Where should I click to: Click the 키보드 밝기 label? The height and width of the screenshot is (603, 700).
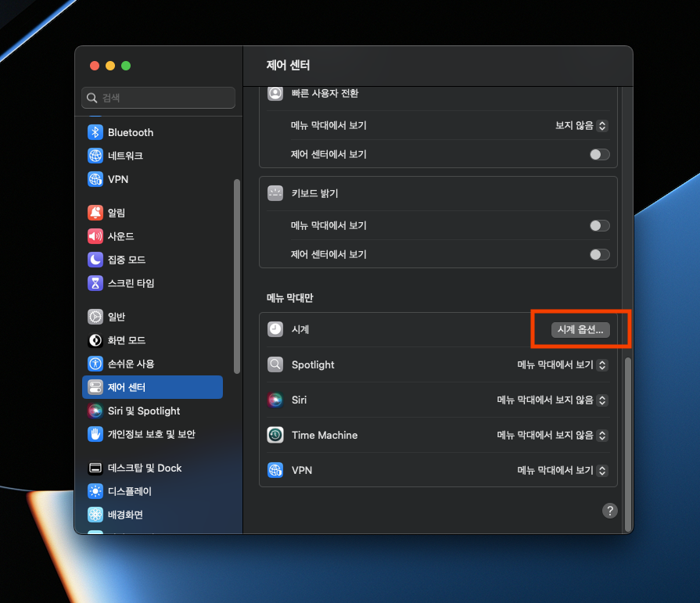coord(314,193)
